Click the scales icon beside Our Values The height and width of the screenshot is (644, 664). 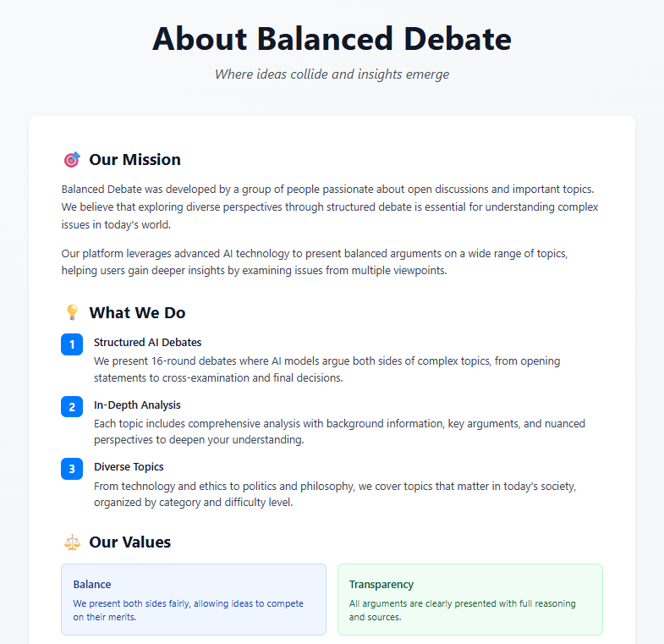pos(72,542)
